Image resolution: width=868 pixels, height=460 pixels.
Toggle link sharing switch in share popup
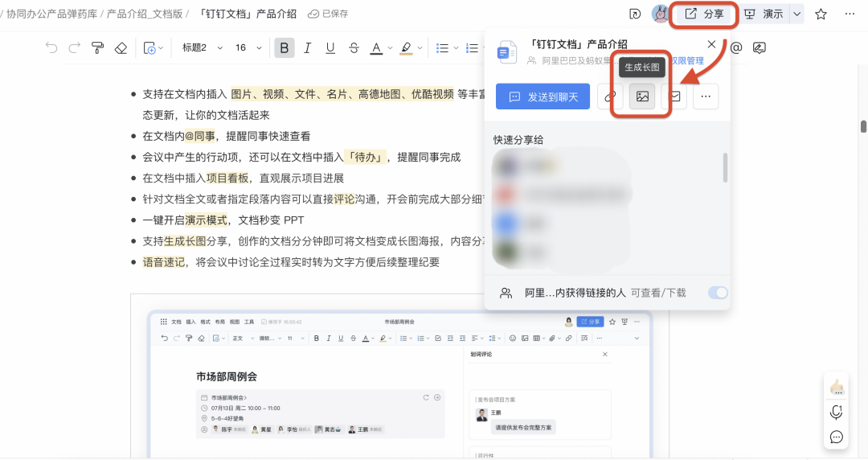click(x=718, y=293)
